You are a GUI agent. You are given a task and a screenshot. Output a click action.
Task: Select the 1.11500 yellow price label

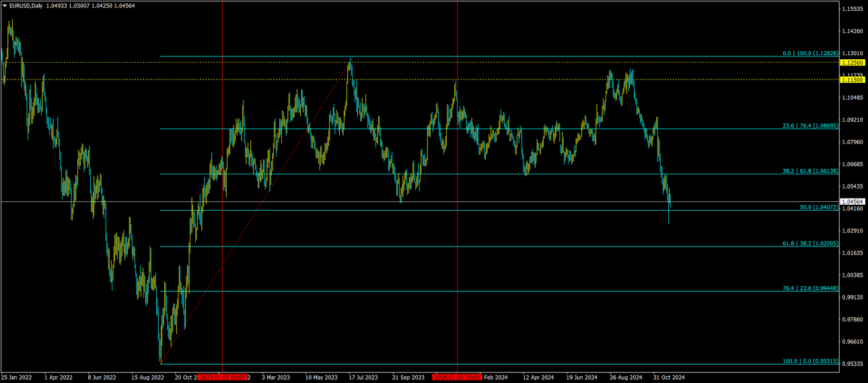(x=853, y=79)
